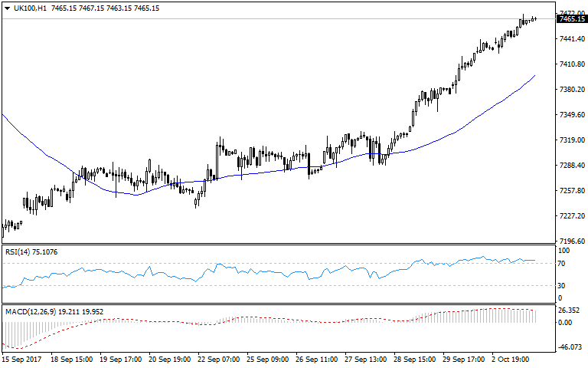
Task: Click the 7227.20 price axis label
Action: pos(572,216)
